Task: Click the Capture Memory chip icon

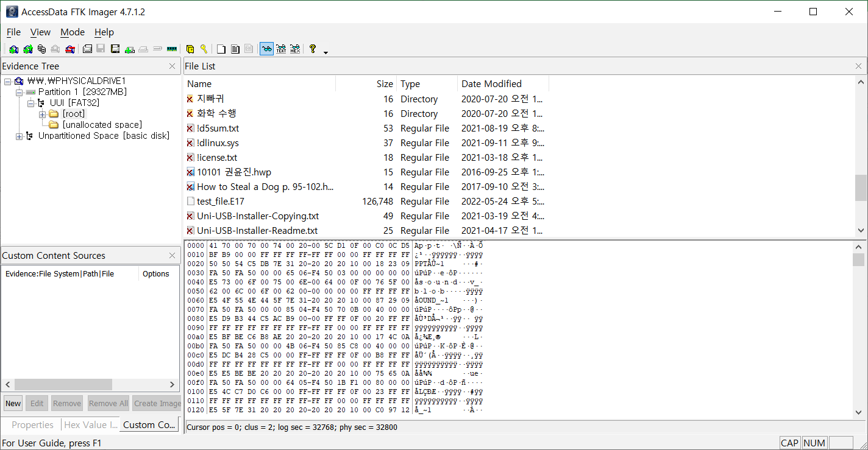Action: 172,49
